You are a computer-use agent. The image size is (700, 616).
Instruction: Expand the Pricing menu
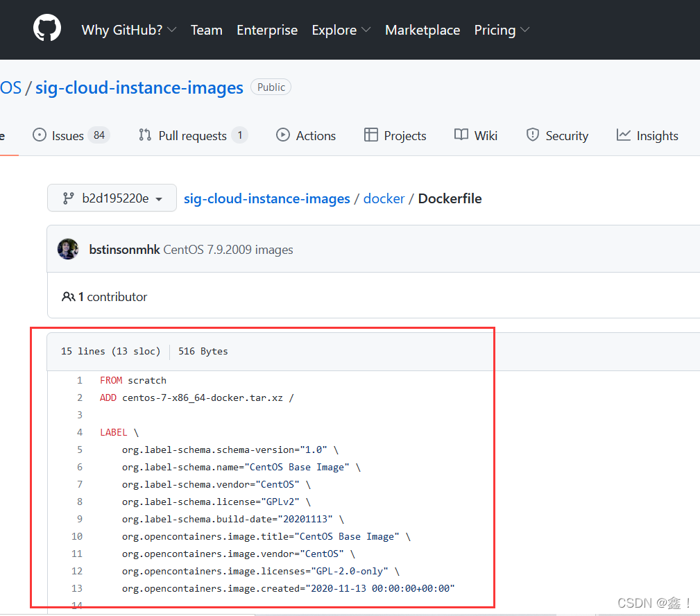502,30
